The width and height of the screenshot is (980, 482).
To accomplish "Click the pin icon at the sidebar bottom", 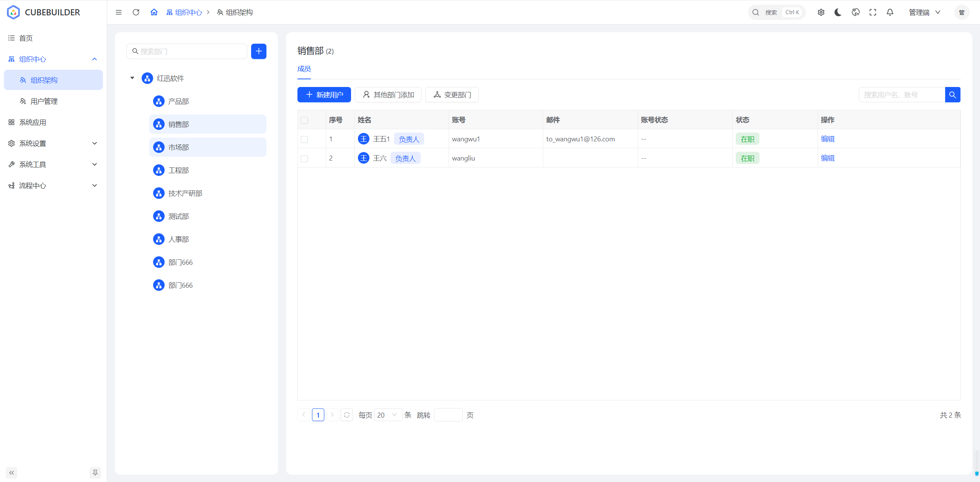I will [95, 472].
